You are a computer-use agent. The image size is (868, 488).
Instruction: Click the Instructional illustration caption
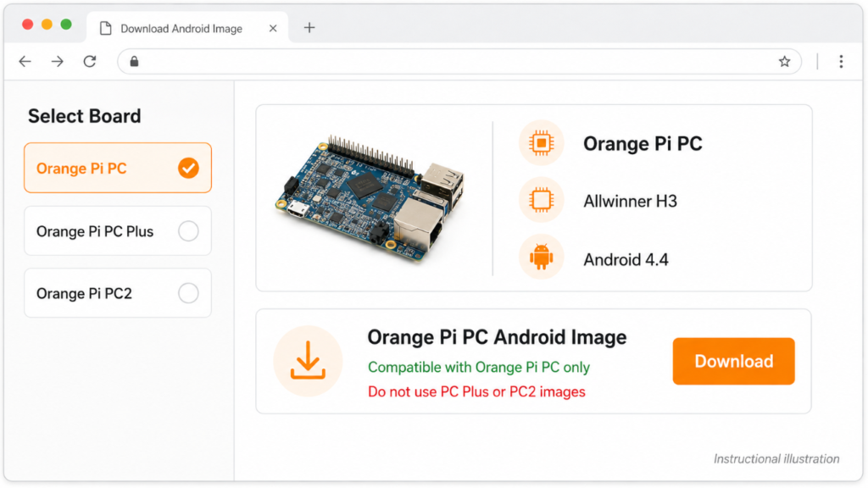(776, 458)
